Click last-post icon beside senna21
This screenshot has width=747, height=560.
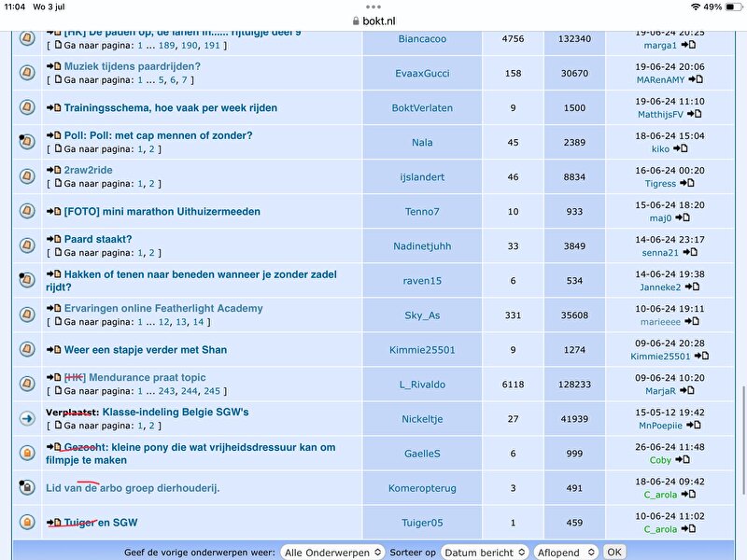click(690, 252)
